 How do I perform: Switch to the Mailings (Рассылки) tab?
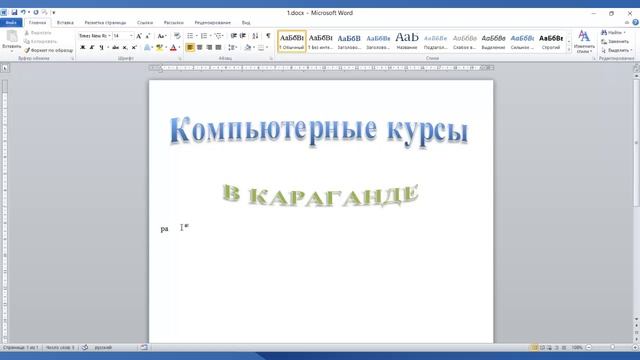coord(173,23)
